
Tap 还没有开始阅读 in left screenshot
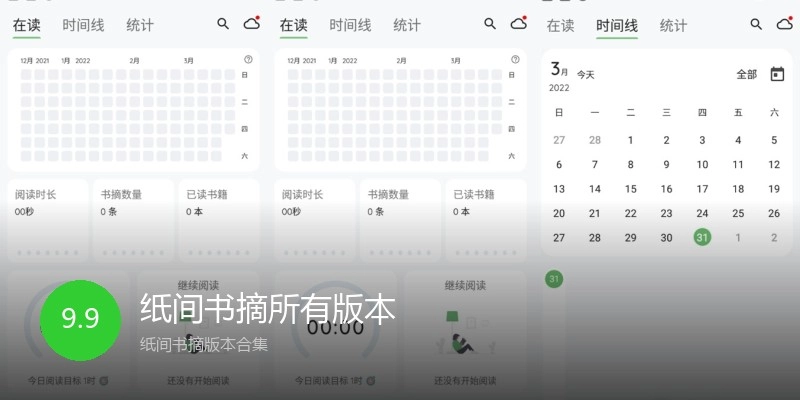coord(198,381)
